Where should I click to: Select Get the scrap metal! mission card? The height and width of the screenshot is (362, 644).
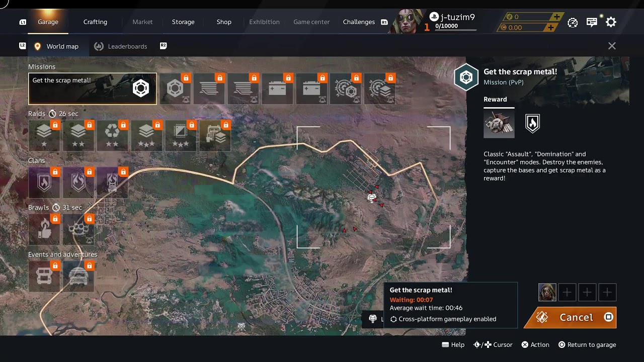(x=93, y=89)
